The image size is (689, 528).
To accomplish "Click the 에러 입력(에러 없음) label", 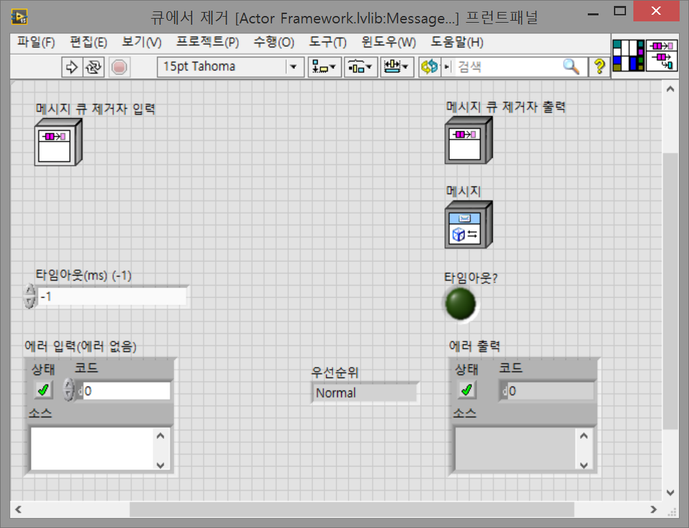I will pos(80,347).
